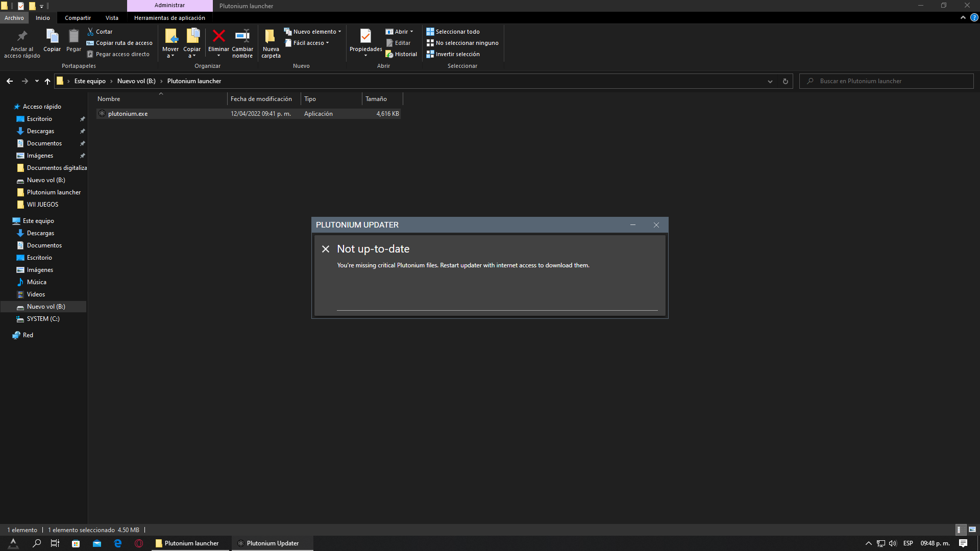Click the Cambiar nombre icon
This screenshot has width=980, height=551.
pos(242,36)
